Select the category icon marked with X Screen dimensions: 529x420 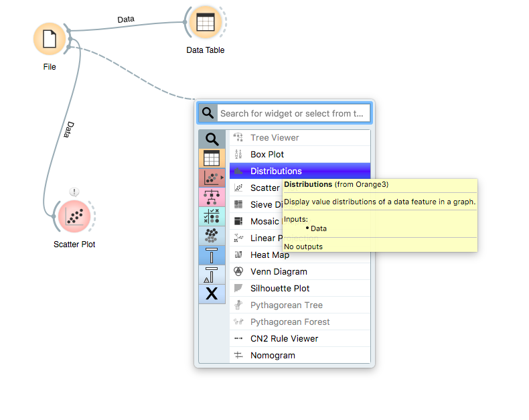212,293
